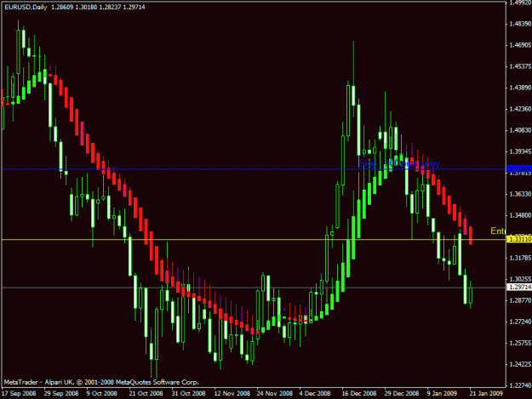This screenshot has height=399, width=532.
Task: Click the 29 Sep 2008 date label
Action: (61, 394)
